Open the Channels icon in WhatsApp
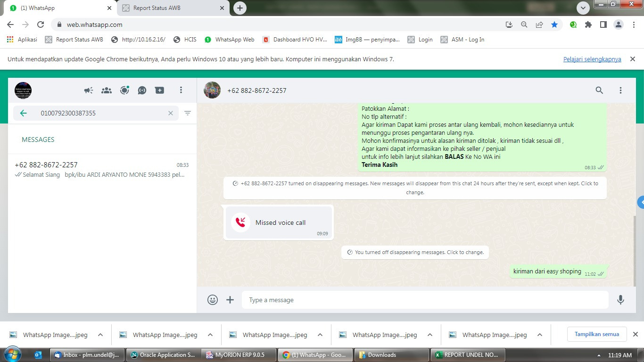 pyautogui.click(x=142, y=90)
